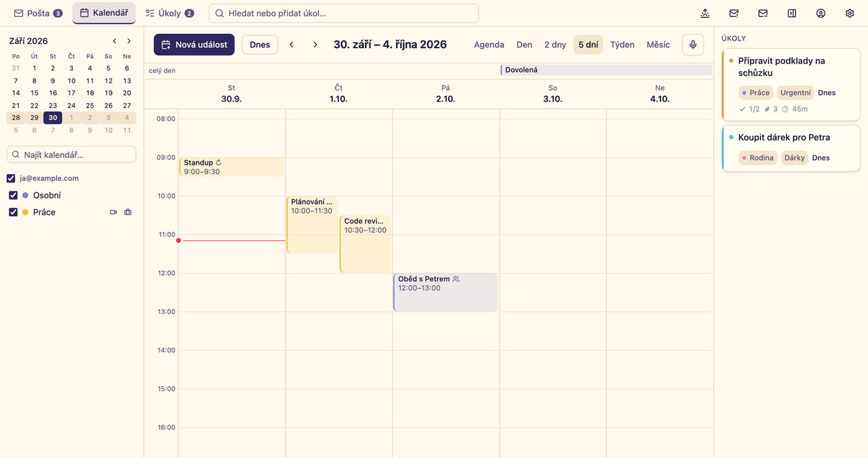Navigate to previous date range arrow

click(x=292, y=45)
